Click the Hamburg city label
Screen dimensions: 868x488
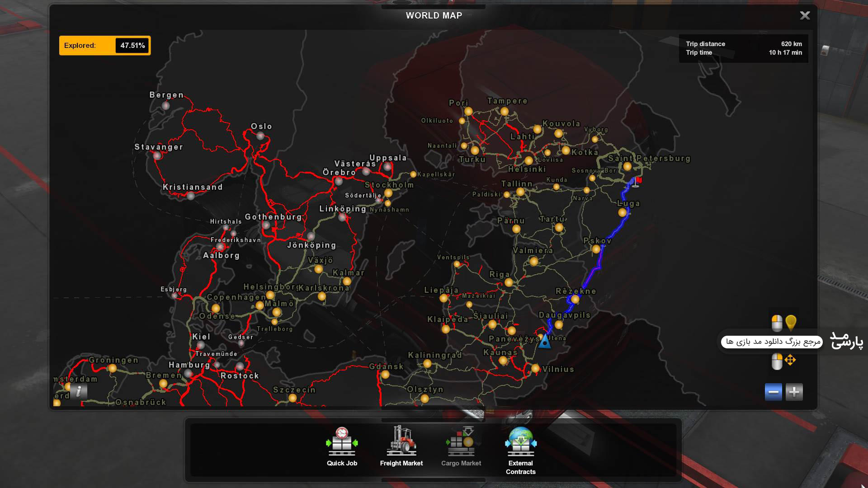pos(189,365)
